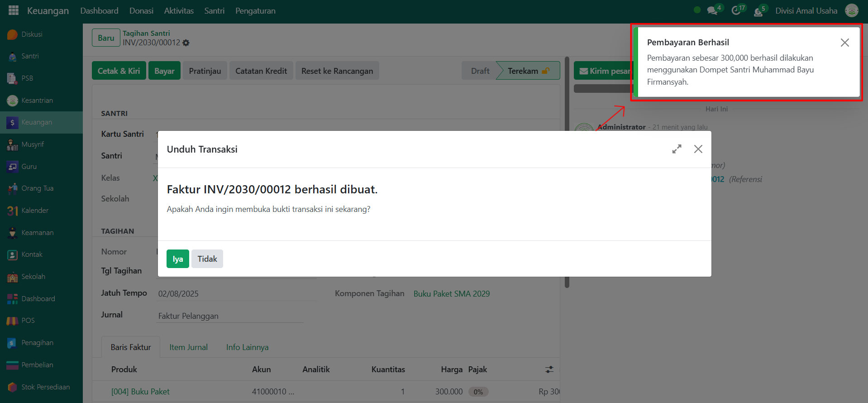Viewport: 868px width, 403px height.
Task: Open Kalender from the sidebar
Action: pos(34,211)
